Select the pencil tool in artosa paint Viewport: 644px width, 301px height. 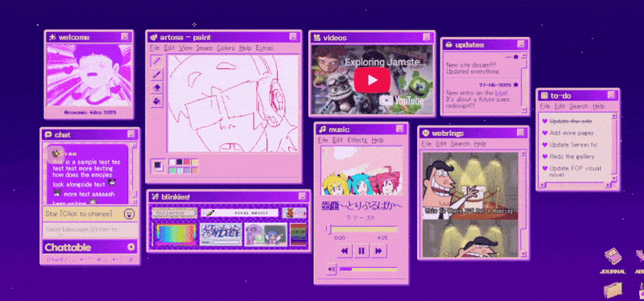[157, 61]
